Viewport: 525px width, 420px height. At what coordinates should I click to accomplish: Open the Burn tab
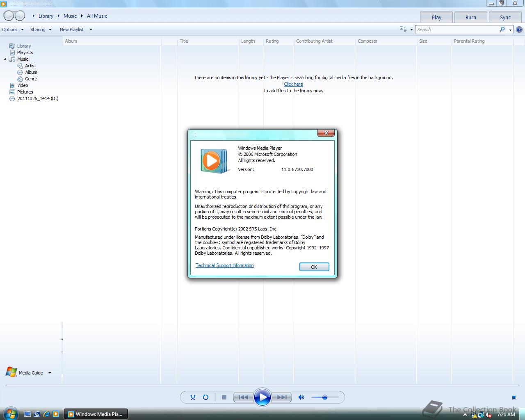click(x=471, y=17)
